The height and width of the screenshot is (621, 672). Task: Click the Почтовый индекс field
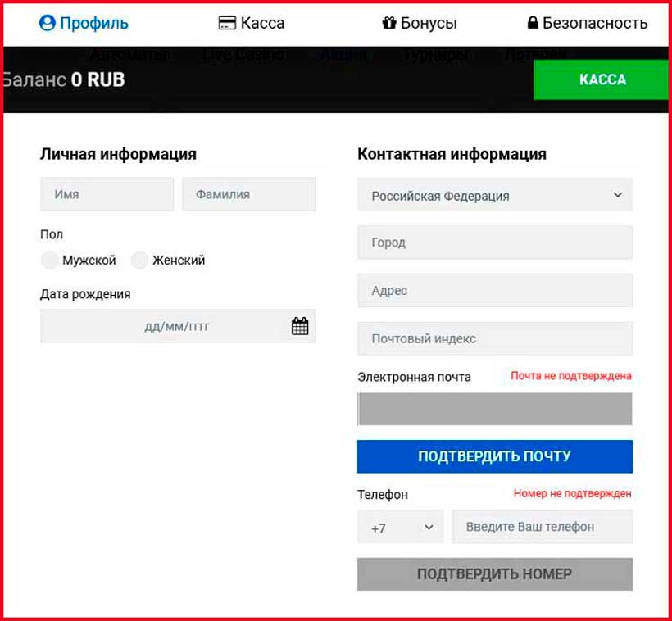tap(494, 338)
